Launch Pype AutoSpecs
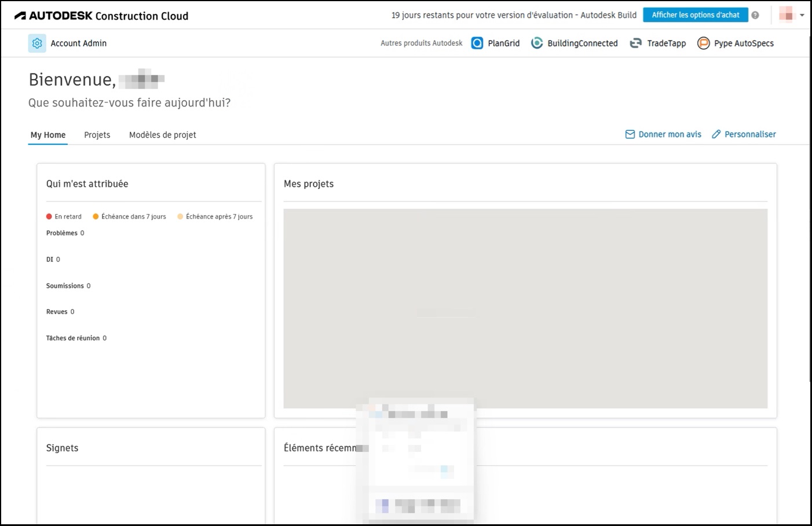The width and height of the screenshot is (812, 526). coord(703,43)
